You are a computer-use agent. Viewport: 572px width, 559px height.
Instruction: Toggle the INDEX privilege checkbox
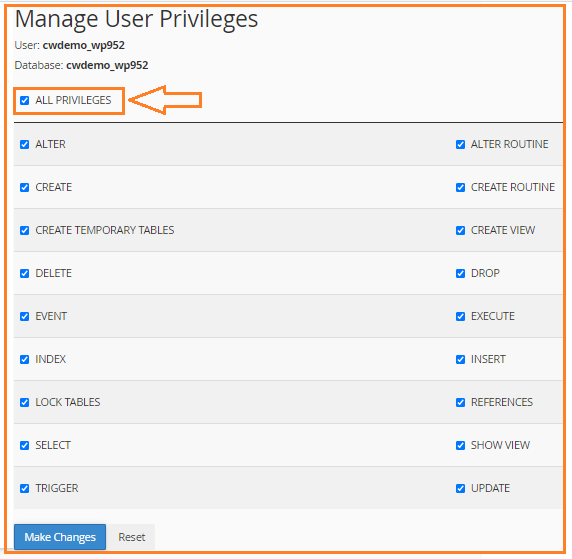point(24,359)
